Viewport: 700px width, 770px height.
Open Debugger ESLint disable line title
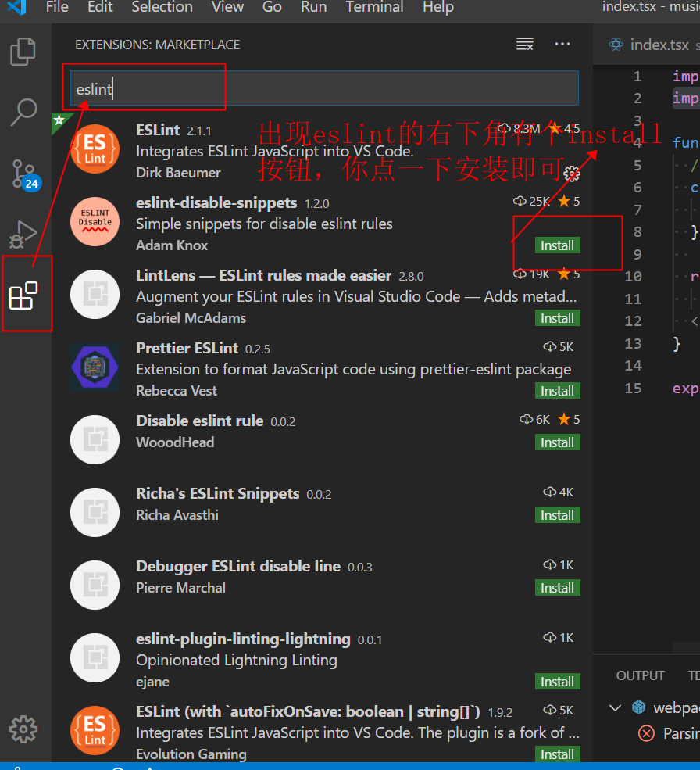238,566
